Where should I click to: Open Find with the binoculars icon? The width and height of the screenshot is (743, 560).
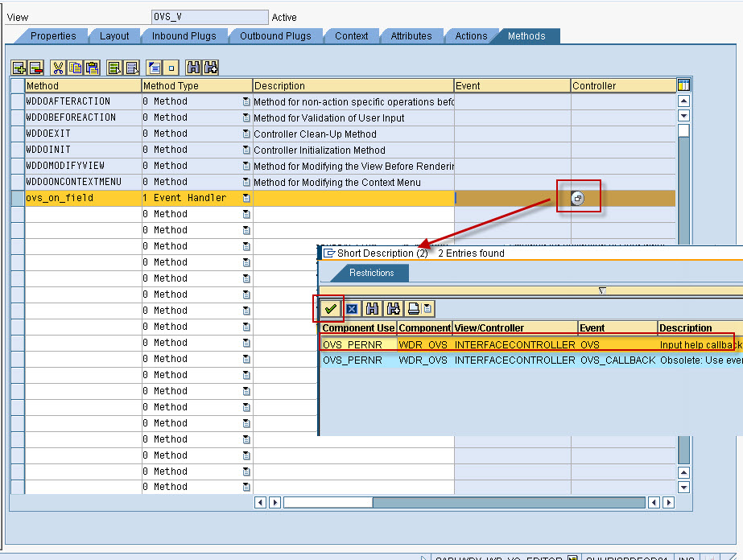193,68
